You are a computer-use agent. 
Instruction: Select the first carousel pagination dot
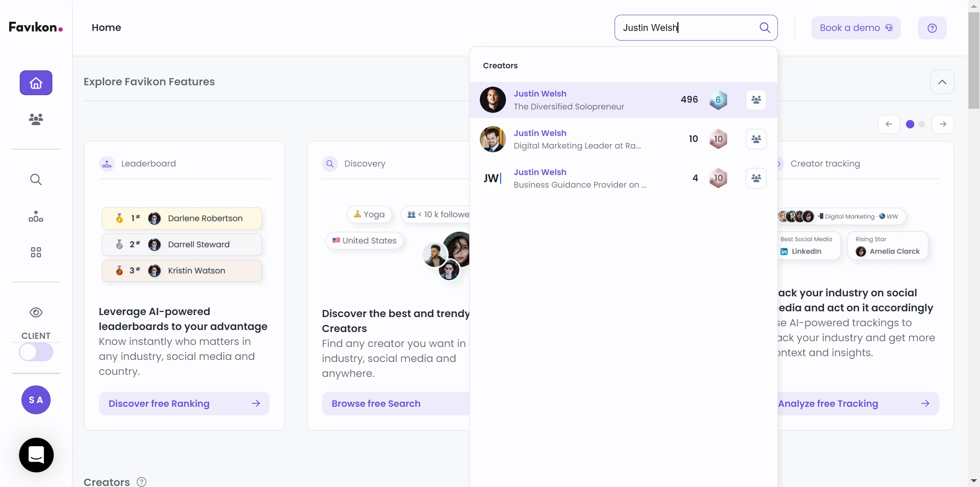910,124
